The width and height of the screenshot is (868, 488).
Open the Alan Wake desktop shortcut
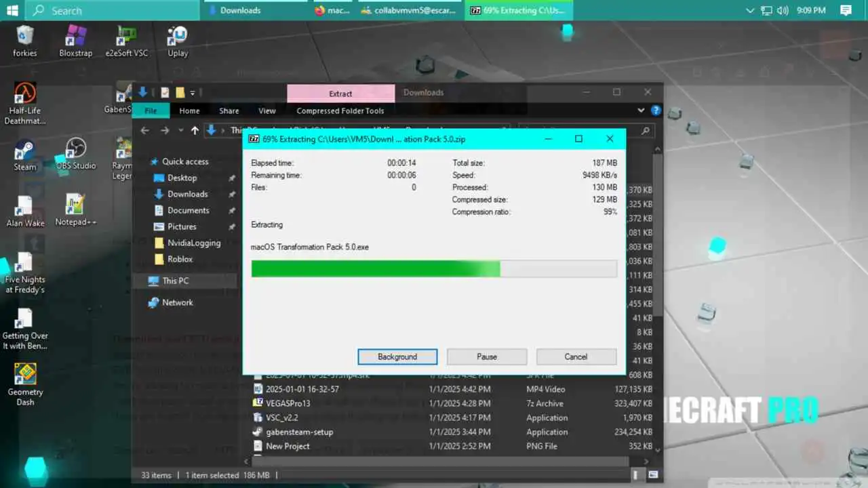25,211
